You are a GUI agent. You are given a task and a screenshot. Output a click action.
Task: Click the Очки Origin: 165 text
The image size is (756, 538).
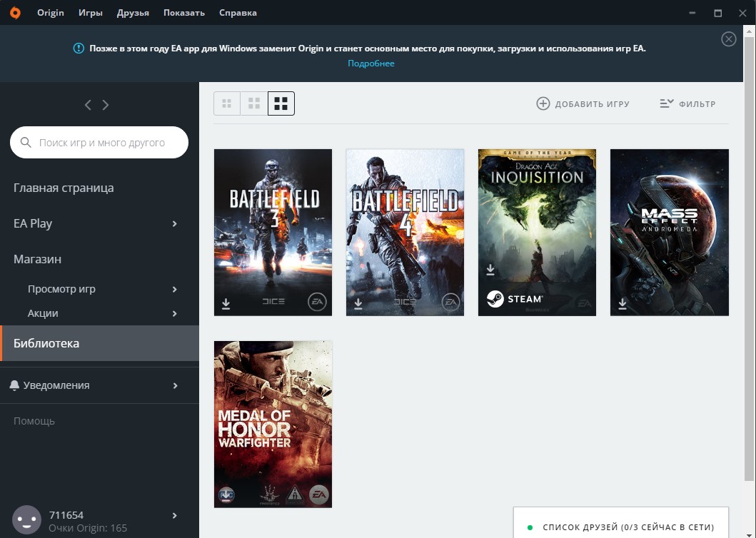click(88, 528)
